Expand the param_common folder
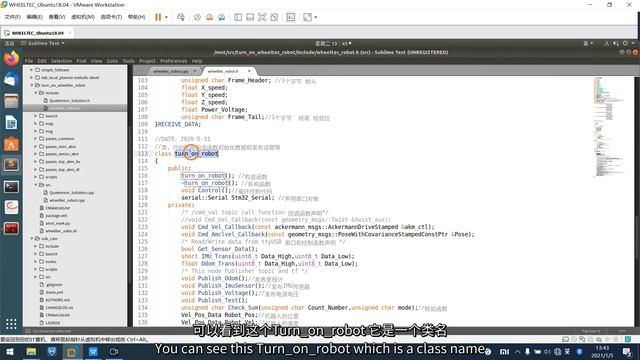The height and width of the screenshot is (360, 640). click(36, 139)
